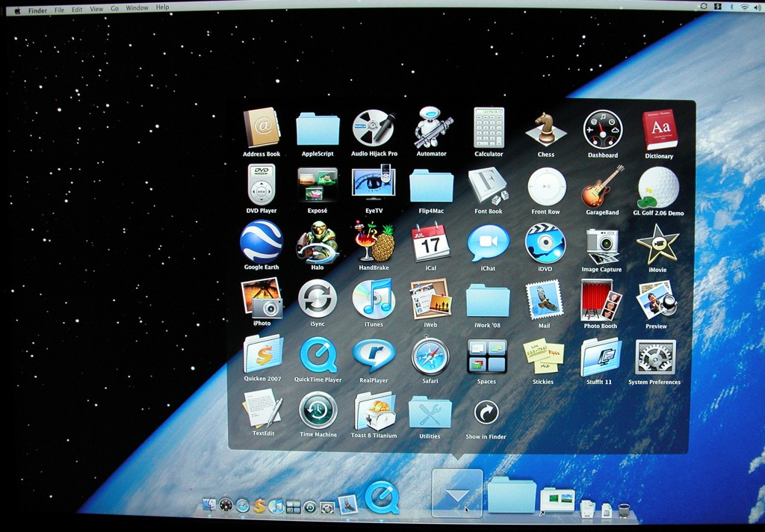Open the Flip4Mac folder
Viewport: 765px width, 532px height.
[431, 186]
